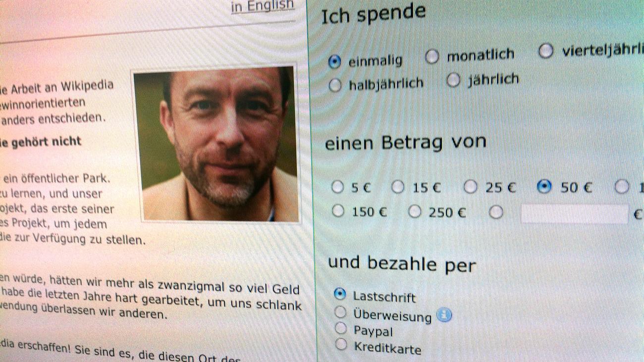Select the custom amount radio button
This screenshot has width=644, height=362.
click(x=496, y=212)
